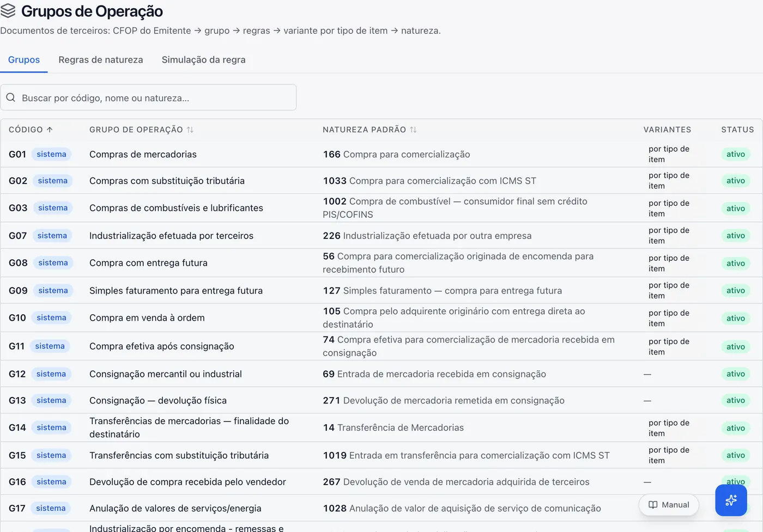Click the layers icon beside Grupos de Operação
This screenshot has height=532, width=763.
[8, 11]
